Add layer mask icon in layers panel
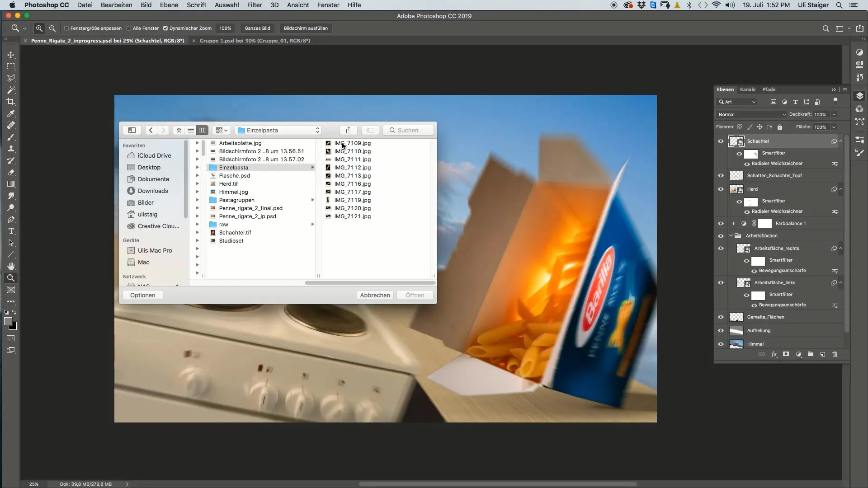 786,354
